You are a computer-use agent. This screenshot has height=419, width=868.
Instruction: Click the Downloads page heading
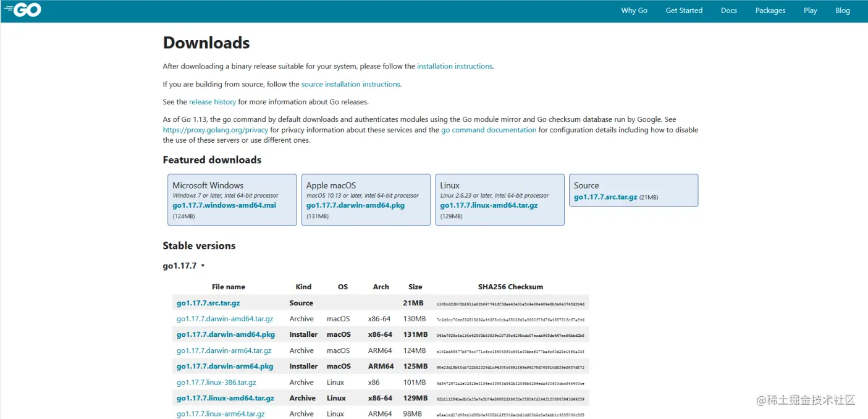[206, 43]
